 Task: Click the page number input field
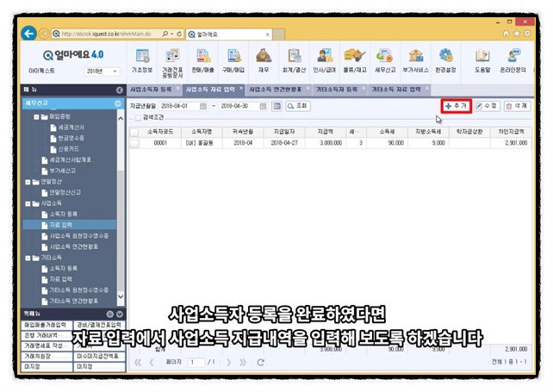tap(196, 363)
